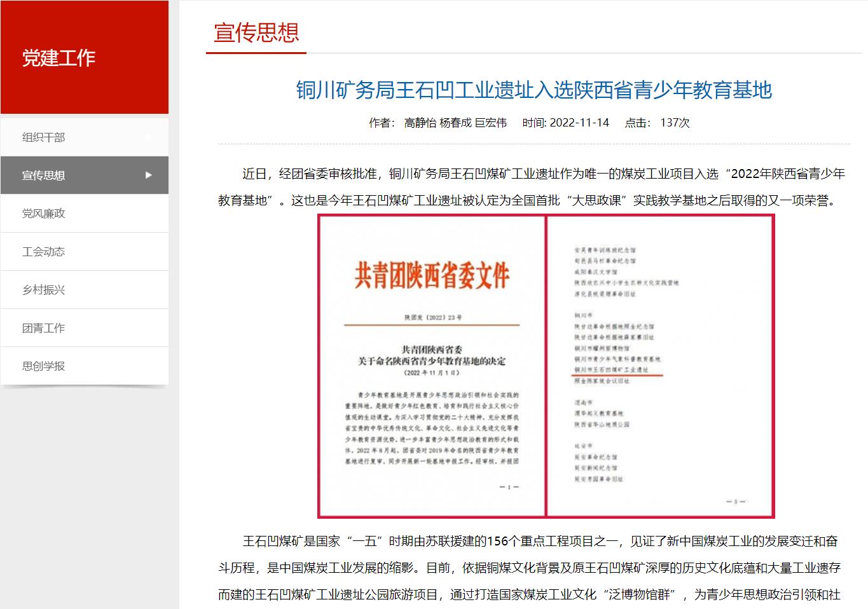Click the publish date 2022-11-14
This screenshot has width=868, height=609.
(x=579, y=123)
